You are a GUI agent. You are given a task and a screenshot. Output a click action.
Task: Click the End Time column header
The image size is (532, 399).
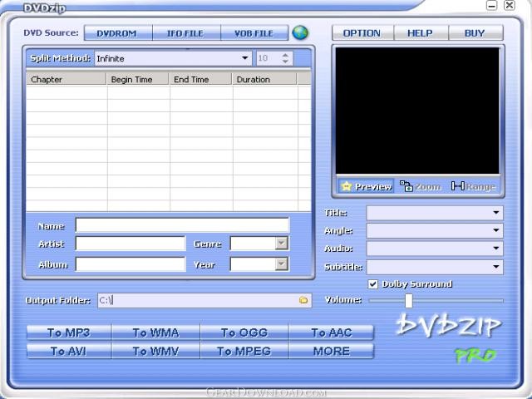click(x=200, y=79)
